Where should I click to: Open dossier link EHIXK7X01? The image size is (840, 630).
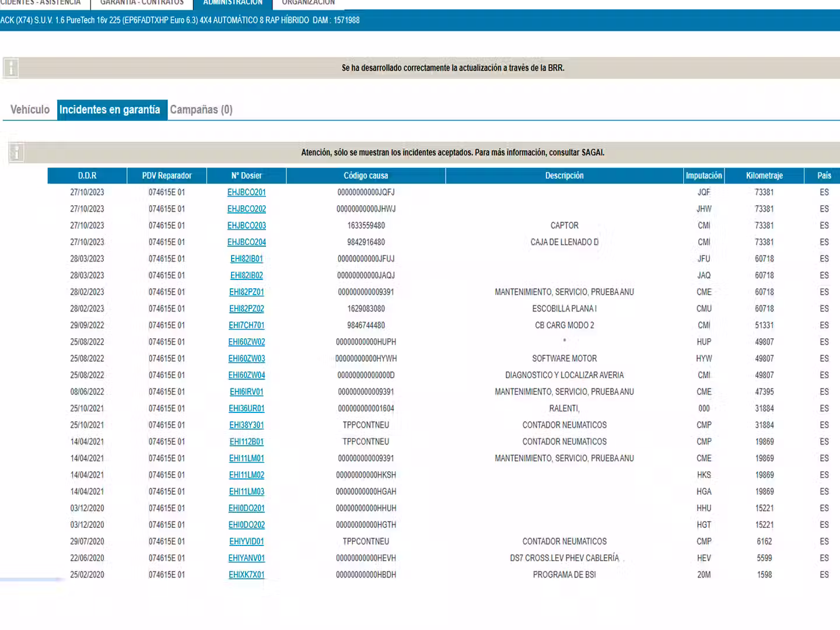247,575
